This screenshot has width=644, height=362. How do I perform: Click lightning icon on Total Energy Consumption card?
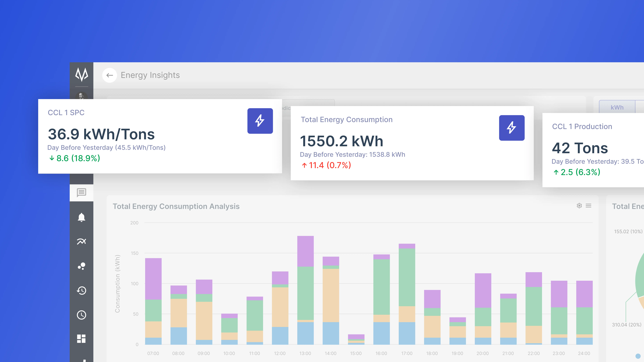[x=512, y=128]
